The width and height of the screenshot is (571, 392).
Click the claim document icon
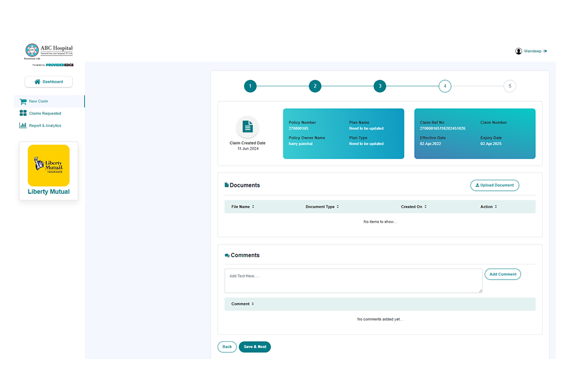pyautogui.click(x=247, y=127)
